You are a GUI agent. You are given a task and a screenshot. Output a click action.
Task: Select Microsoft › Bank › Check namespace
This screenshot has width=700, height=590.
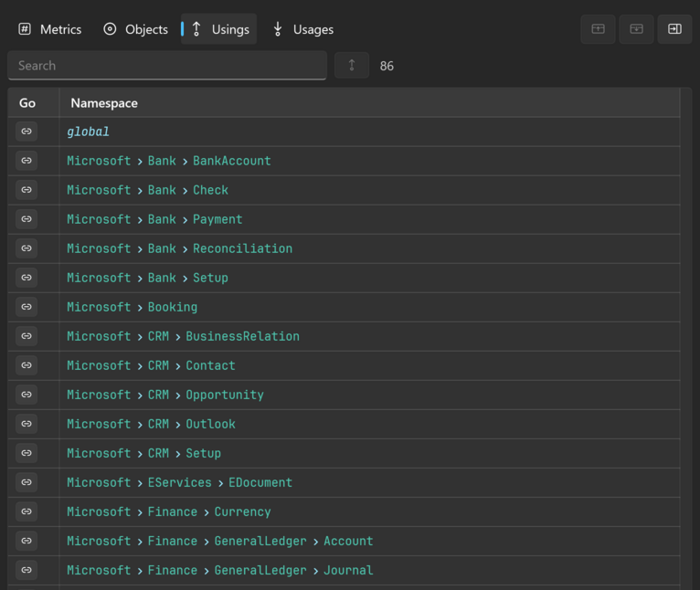147,190
